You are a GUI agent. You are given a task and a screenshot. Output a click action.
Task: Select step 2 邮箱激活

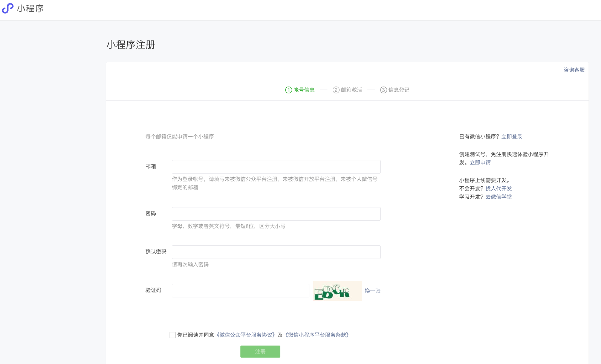pos(347,90)
